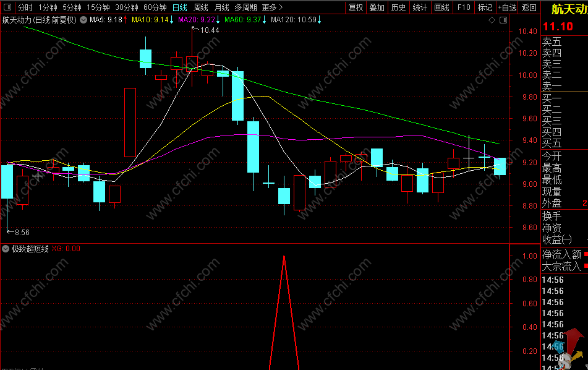Click the 10.44 high price label
This screenshot has width=588, height=370.
[210, 30]
